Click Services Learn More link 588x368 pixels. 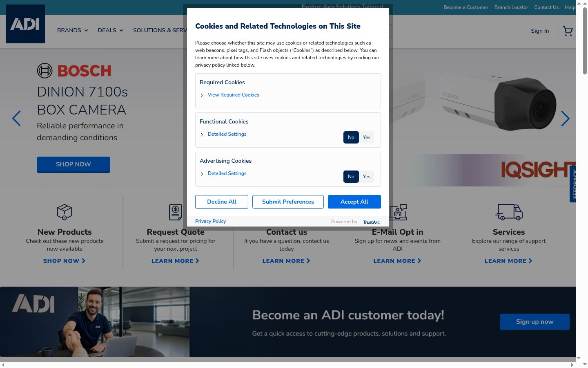tap(509, 261)
